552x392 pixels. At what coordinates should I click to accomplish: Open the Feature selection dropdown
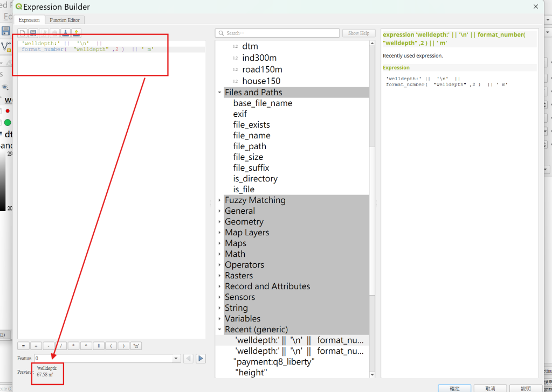click(x=176, y=358)
